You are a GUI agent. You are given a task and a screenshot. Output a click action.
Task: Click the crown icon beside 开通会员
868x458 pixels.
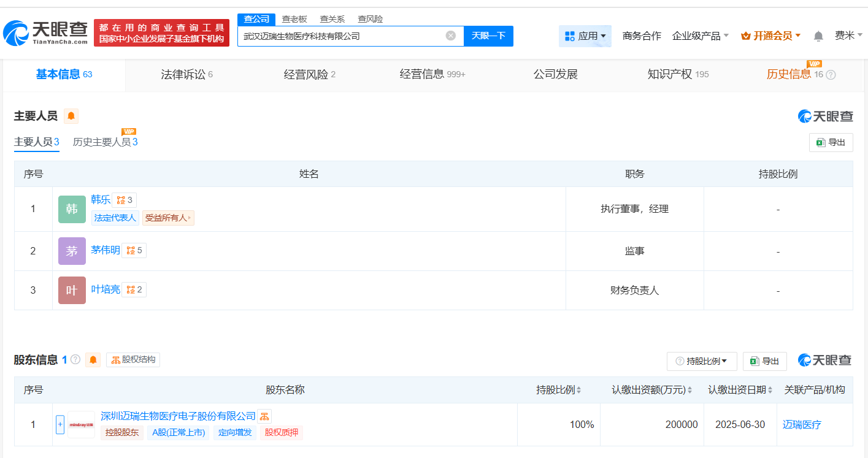(746, 36)
